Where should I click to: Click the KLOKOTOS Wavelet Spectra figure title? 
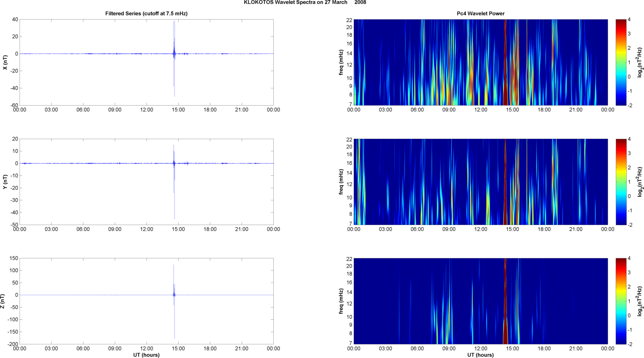[x=305, y=3]
